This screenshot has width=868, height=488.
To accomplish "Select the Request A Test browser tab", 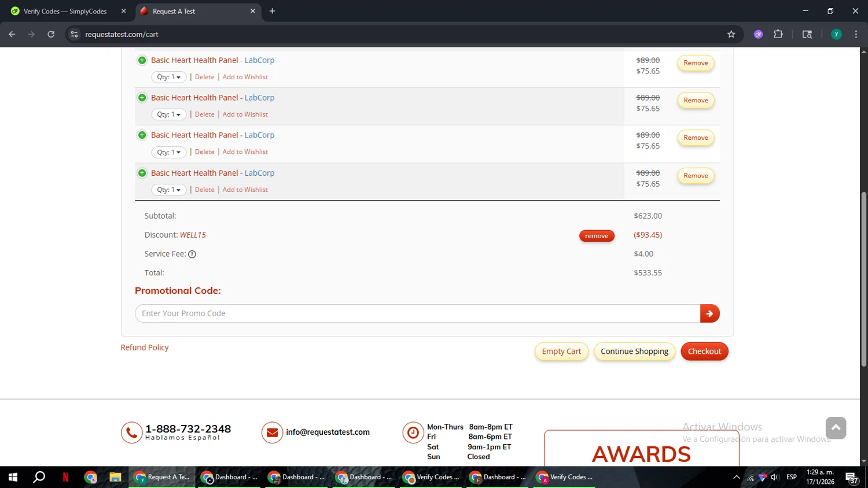I will click(x=197, y=11).
